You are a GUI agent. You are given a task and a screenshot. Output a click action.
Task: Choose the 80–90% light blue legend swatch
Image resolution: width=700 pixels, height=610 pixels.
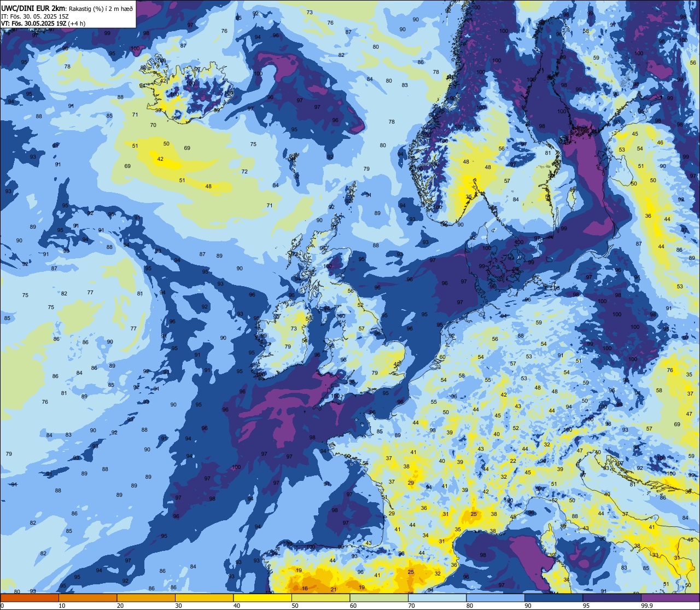coord(495,597)
